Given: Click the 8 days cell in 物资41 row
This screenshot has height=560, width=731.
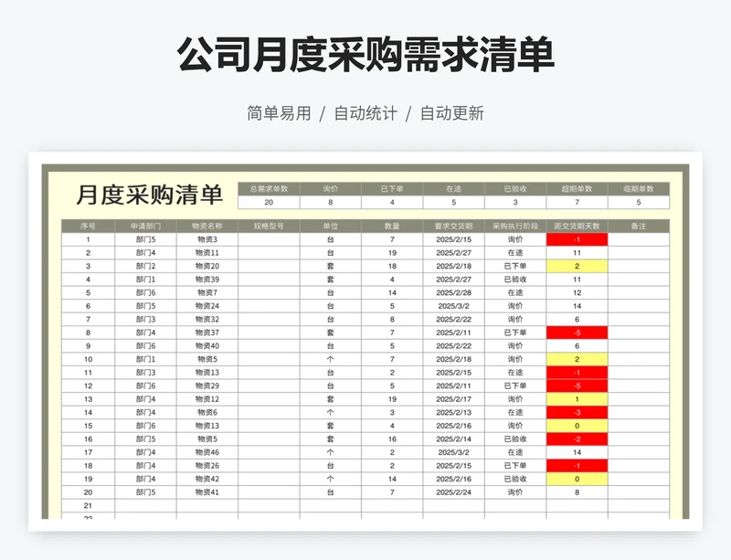Looking at the screenshot, I should pyautogui.click(x=577, y=491).
